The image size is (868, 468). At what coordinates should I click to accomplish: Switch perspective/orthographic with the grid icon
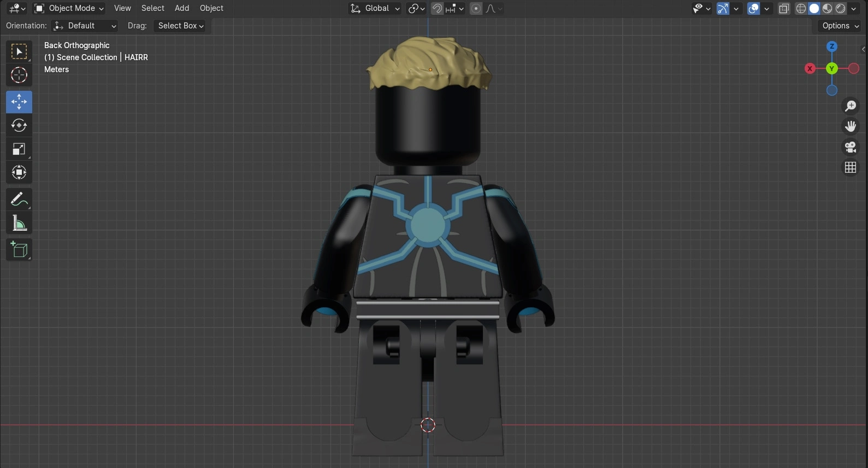pos(851,167)
